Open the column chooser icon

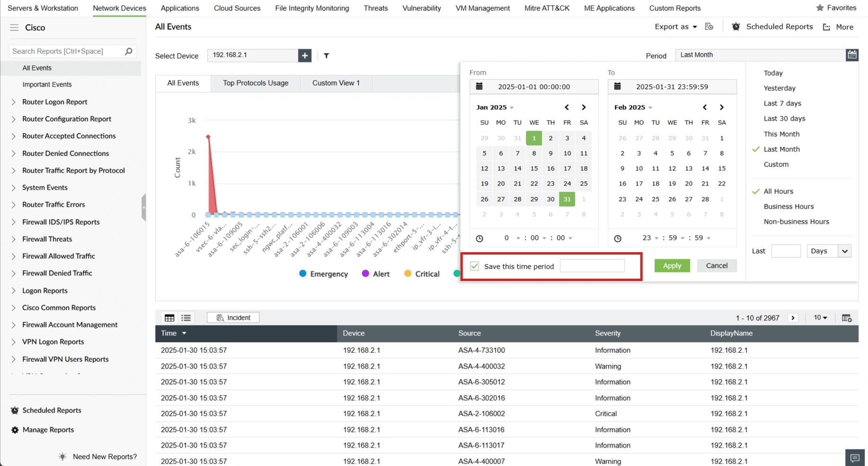coord(847,318)
